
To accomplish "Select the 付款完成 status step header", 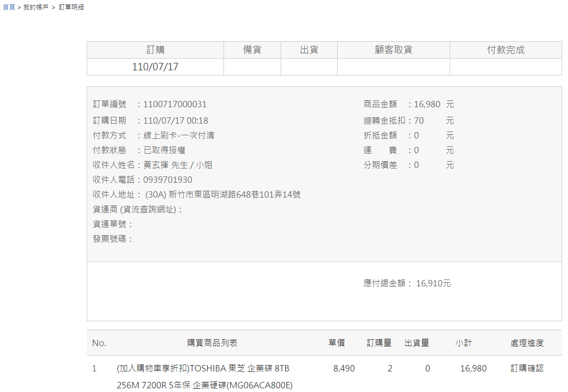I will 506,50.
